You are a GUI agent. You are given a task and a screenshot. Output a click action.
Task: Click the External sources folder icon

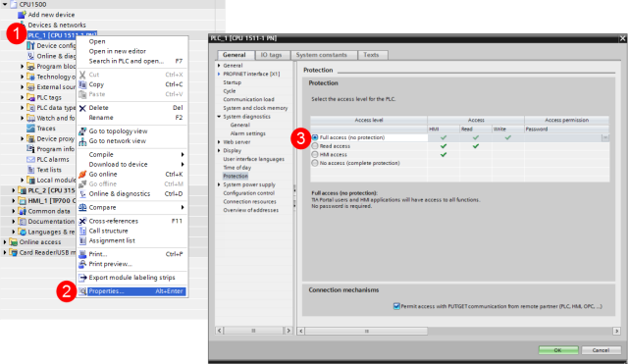[30, 87]
